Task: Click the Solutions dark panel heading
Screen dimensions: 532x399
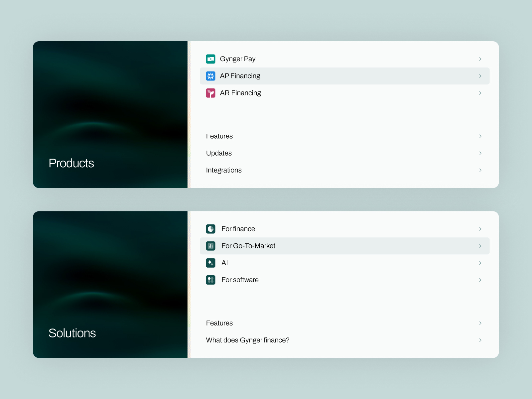Action: tap(72, 333)
